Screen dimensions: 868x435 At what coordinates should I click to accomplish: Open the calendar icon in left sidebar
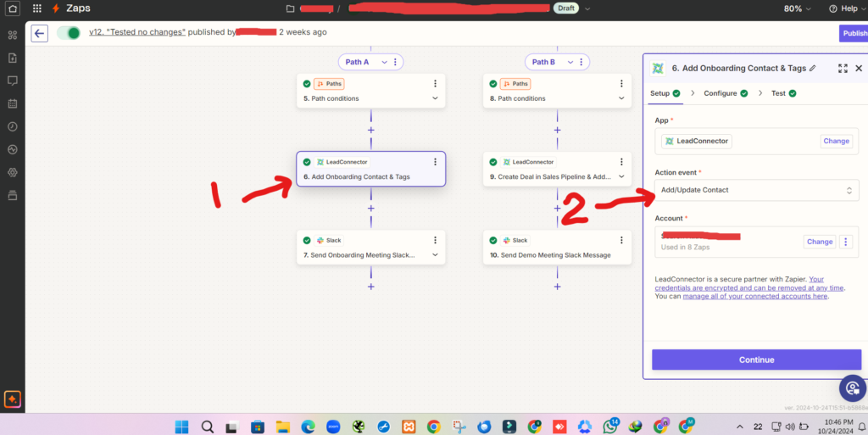pos(12,103)
